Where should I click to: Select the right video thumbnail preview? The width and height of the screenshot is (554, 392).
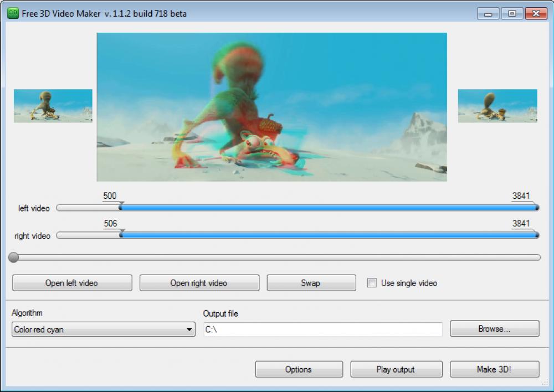pos(497,106)
